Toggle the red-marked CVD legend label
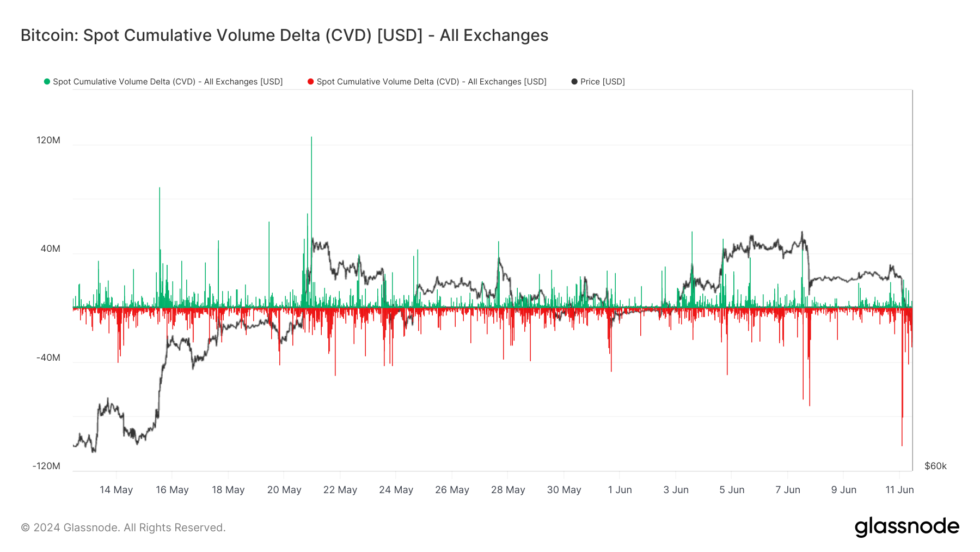The image size is (980, 552). click(x=431, y=82)
